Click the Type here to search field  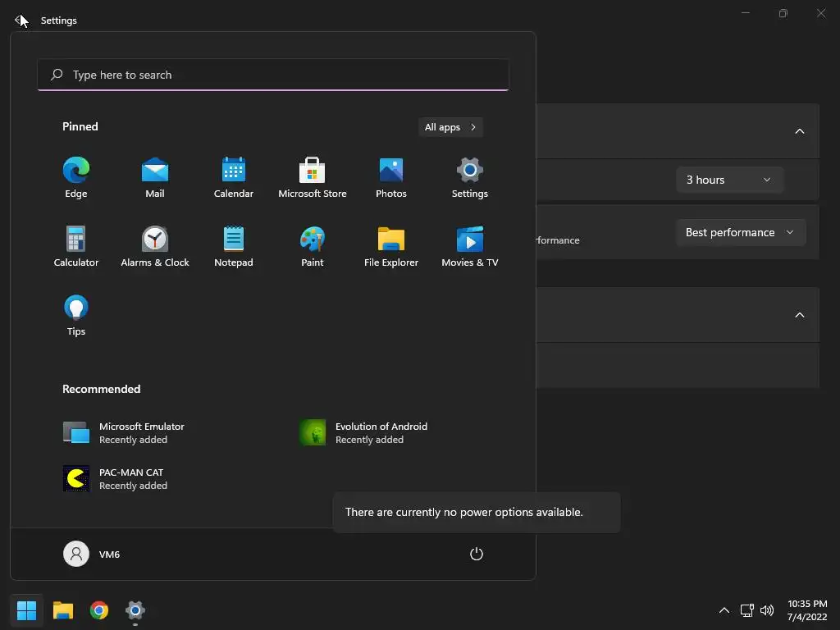pyautogui.click(x=273, y=75)
